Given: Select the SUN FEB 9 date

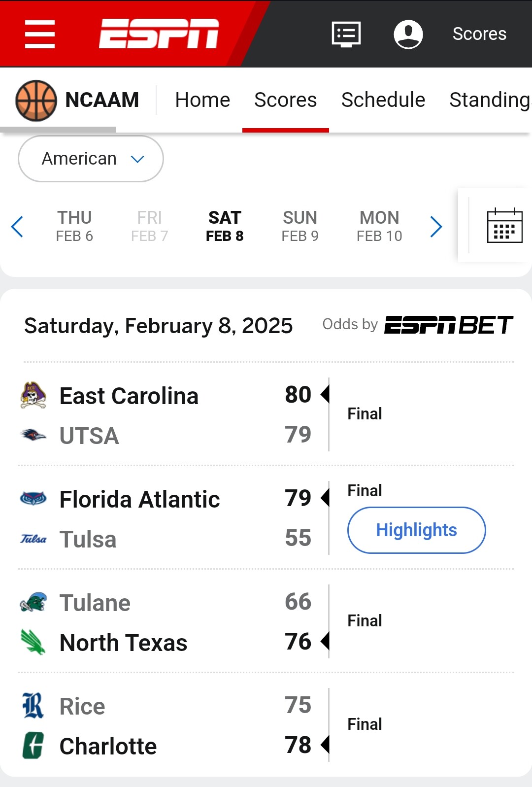Looking at the screenshot, I should pyautogui.click(x=300, y=226).
